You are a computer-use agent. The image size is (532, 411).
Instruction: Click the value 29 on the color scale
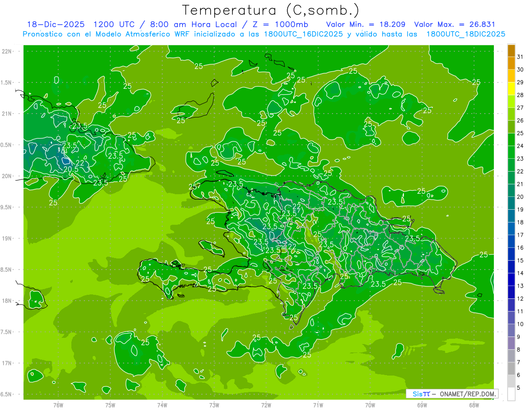tap(520, 82)
